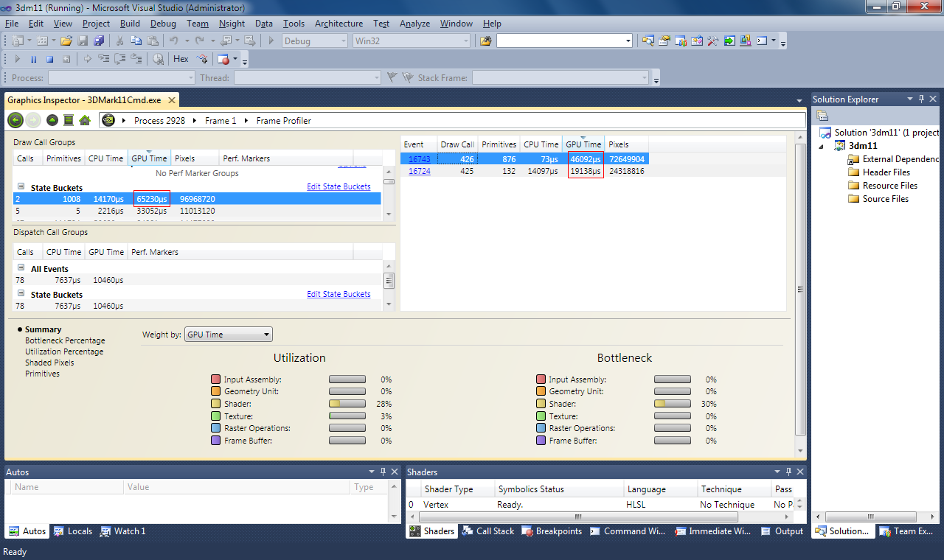
Task: Select the Bottleneck Percentage view option
Action: pyautogui.click(x=65, y=340)
